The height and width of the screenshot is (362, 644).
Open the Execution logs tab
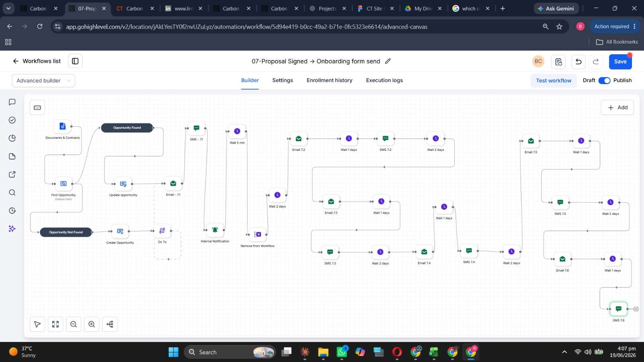coord(384,80)
